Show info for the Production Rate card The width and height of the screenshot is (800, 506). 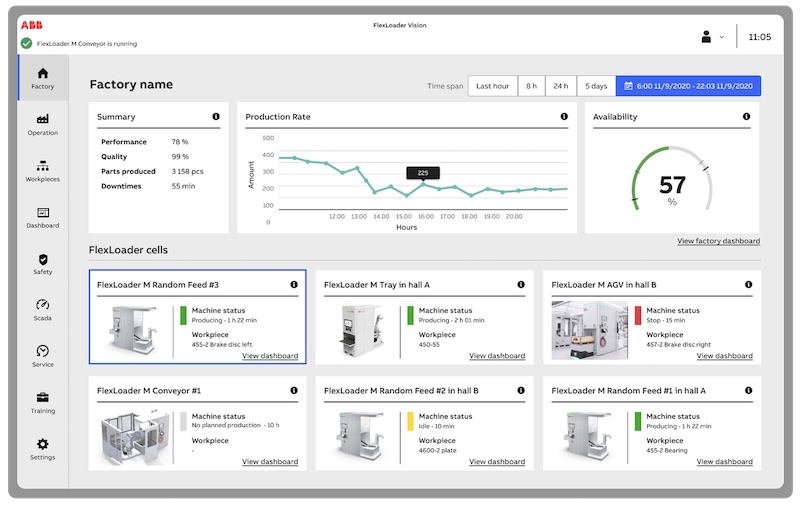tap(564, 116)
